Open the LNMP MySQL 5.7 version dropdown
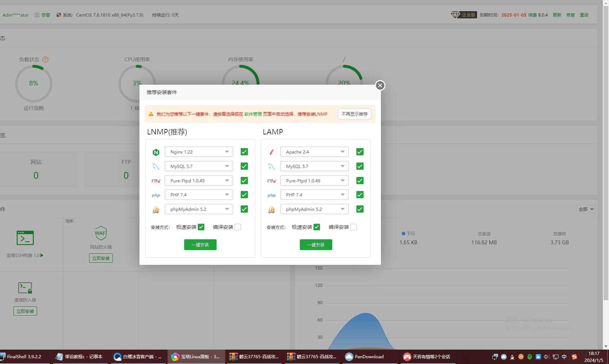This screenshot has height=364, width=609. pyautogui.click(x=199, y=166)
